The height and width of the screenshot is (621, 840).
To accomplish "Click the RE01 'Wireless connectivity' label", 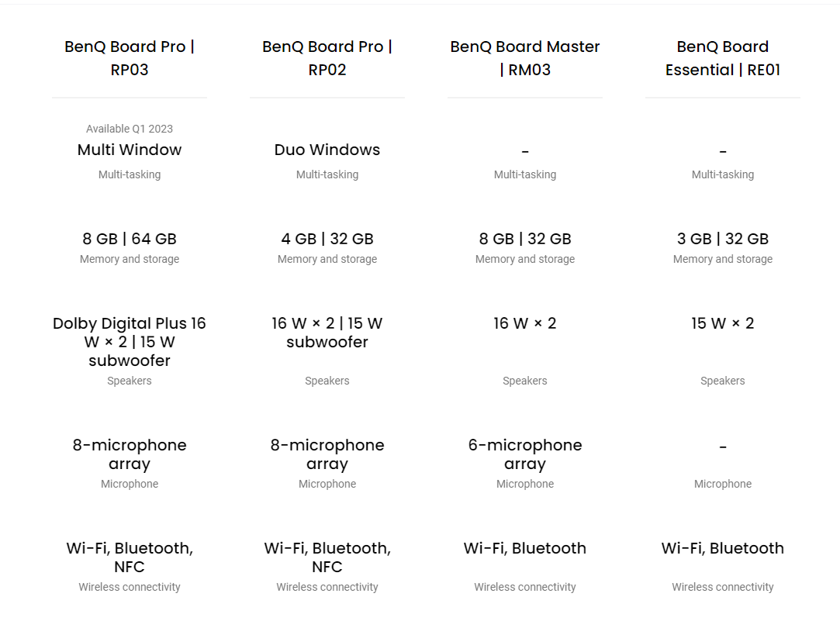I will [723, 587].
